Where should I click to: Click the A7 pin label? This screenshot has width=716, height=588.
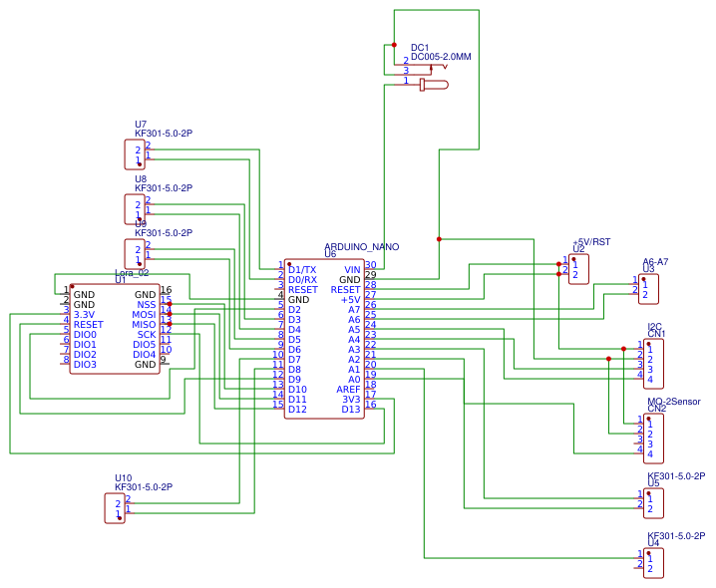354,310
